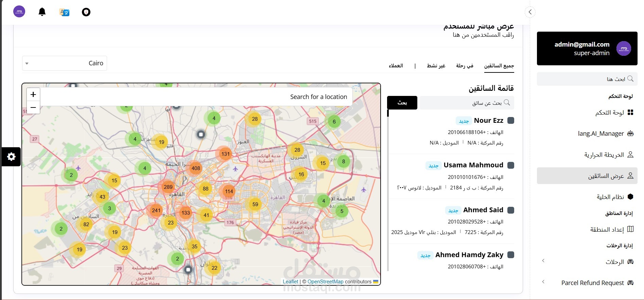
Task: Select the all drivers tab (جميع السائقين)
Action: point(499,66)
